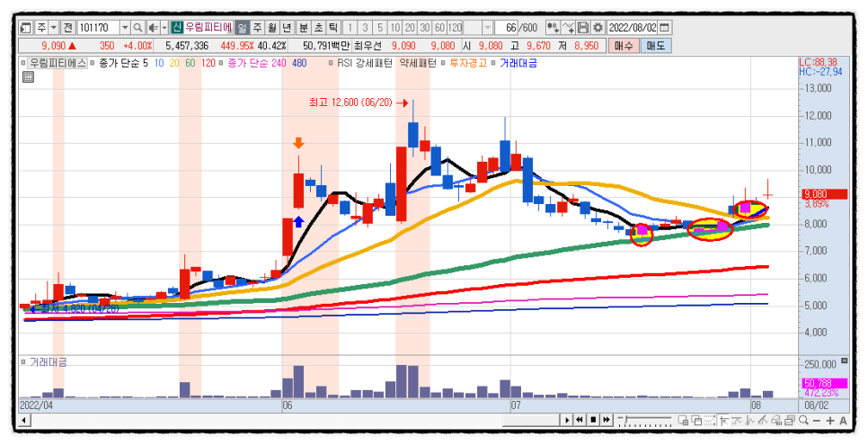Open the 주 market type dropdown arrow
Screen dimensions: 868x445
(x=54, y=27)
